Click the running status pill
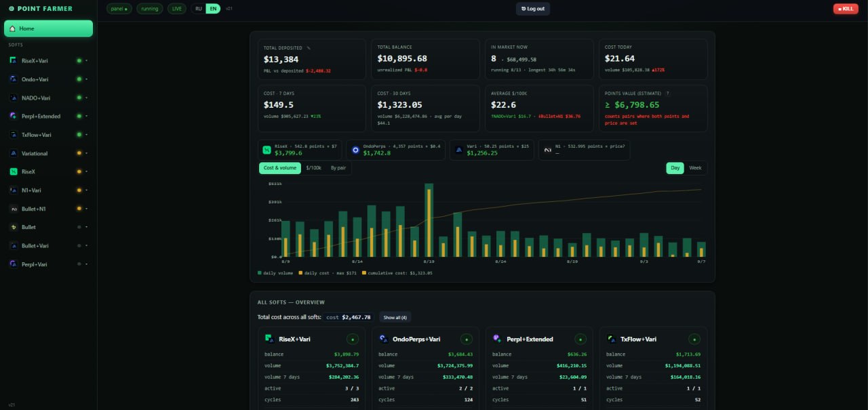 [150, 9]
